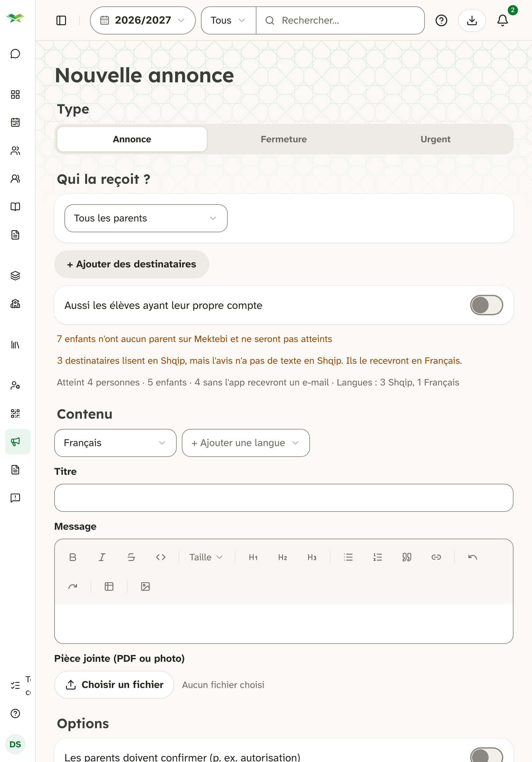The image size is (532, 762).
Task: Apply strikethrough formatting in editor
Action: 131,557
